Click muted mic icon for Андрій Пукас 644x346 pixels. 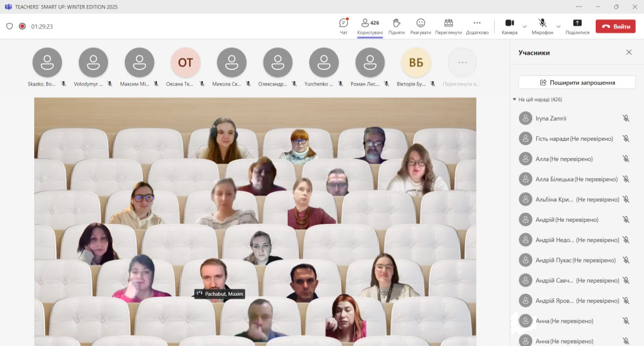626,261
